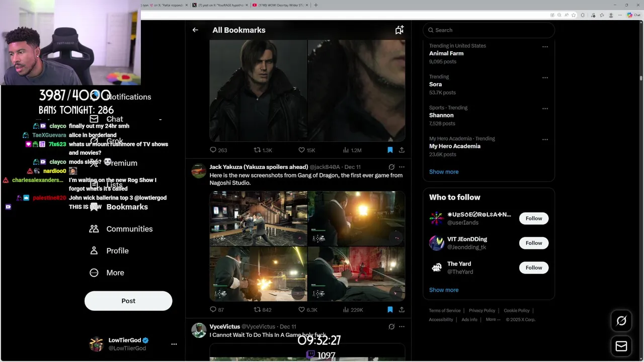
Task: Favorite this page with the star icon
Action: pyautogui.click(x=574, y=15)
